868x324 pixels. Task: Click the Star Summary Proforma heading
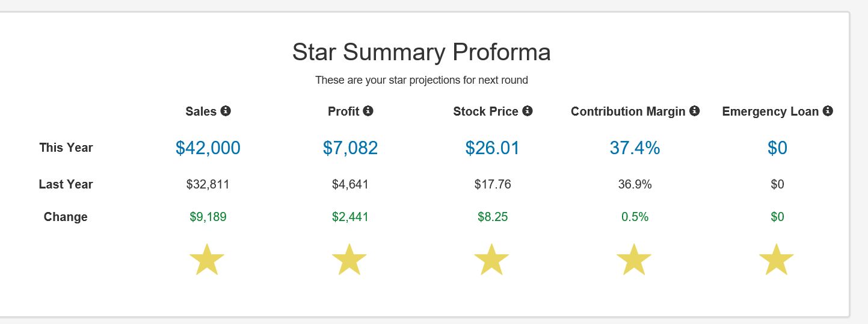coord(421,52)
